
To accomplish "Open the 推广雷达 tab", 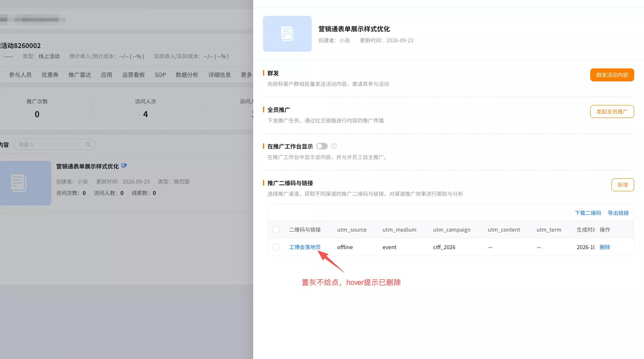I will 80,75.
